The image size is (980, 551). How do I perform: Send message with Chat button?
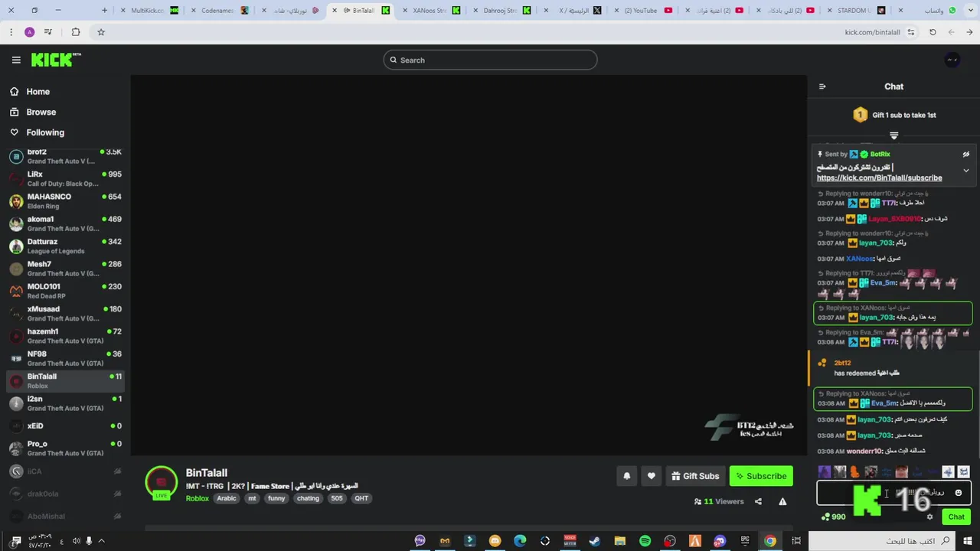(x=956, y=517)
